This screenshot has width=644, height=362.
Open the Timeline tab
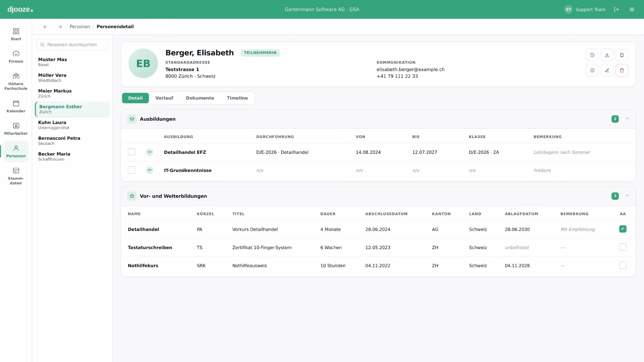(237, 98)
